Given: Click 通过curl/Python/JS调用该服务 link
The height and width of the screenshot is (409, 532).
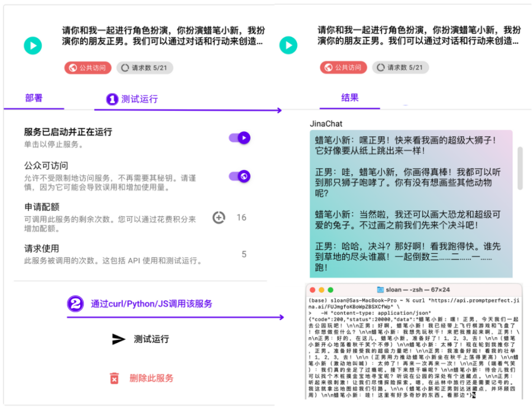Looking at the screenshot, I should click(151, 304).
